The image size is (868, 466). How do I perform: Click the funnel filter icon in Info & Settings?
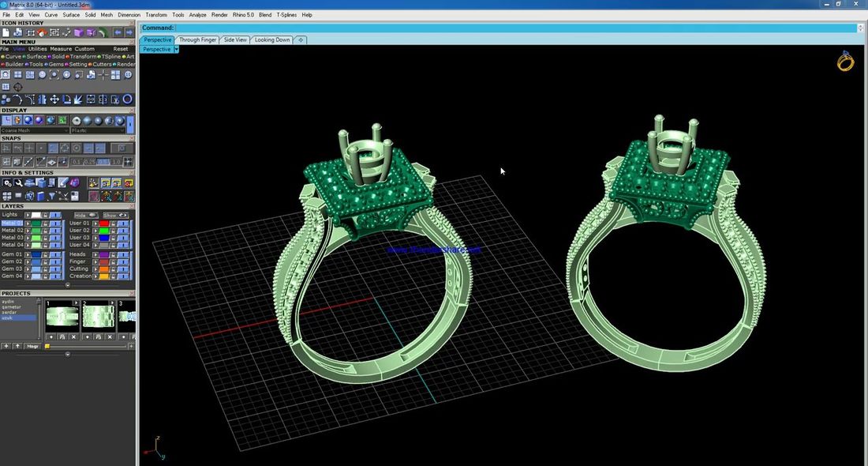point(52,196)
